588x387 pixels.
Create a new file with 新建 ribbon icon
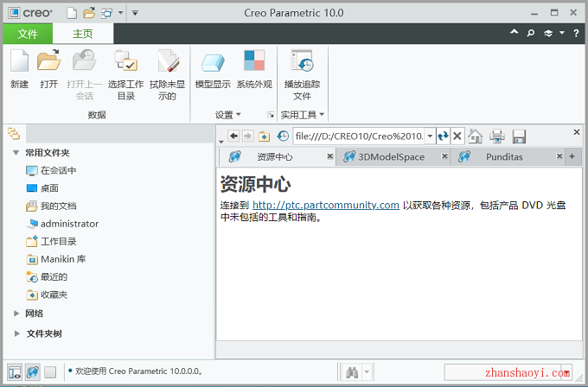coord(20,69)
